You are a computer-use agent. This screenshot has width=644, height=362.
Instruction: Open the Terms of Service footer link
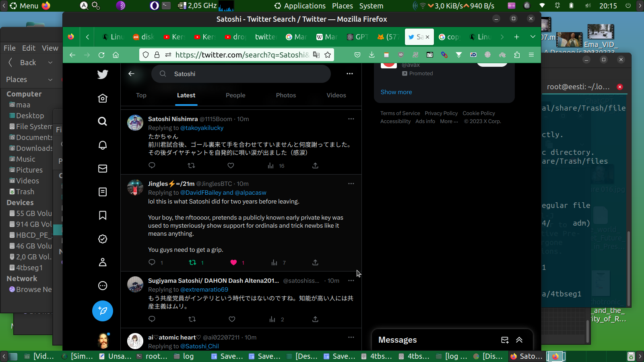pyautogui.click(x=400, y=113)
